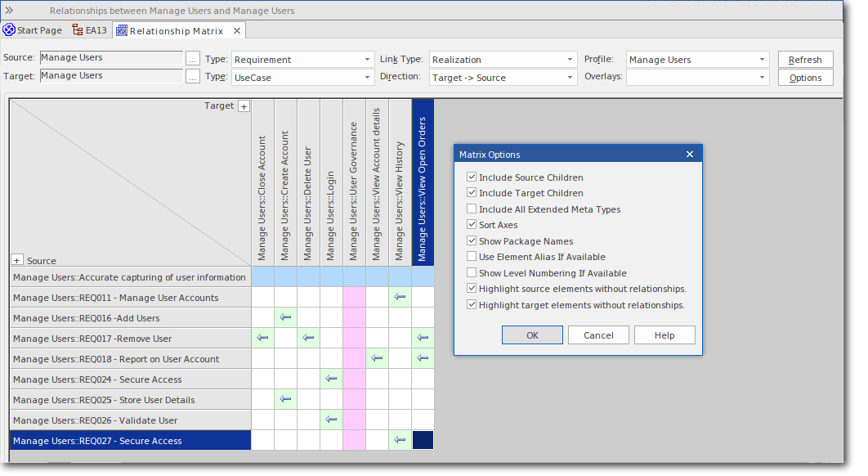This screenshot has height=476, width=868.
Task: Click relationship arrow in REQ016 -Add Users row
Action: [285, 318]
